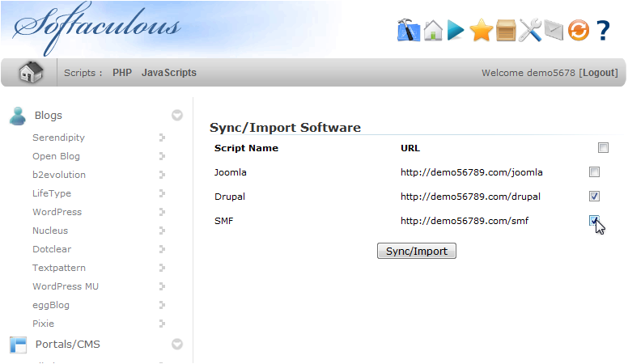Open the Nucleus script link
This screenshot has width=628, height=364.
(50, 231)
